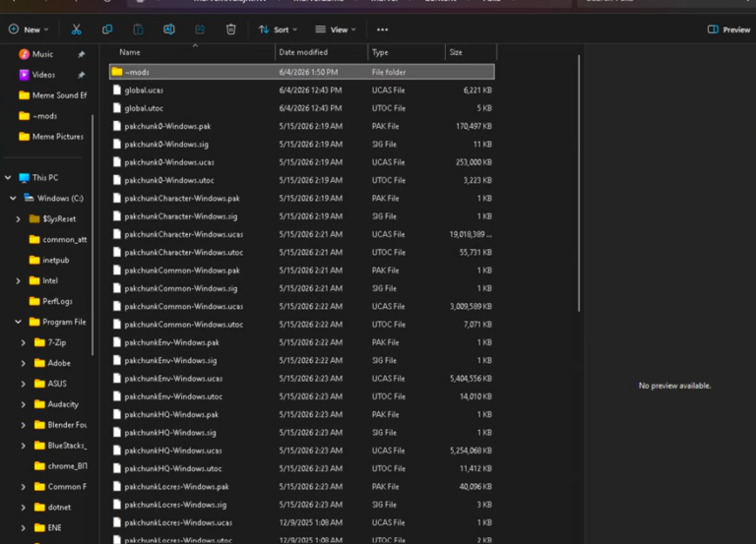Select pakchunkHQ-Windows.sig file
756x544 pixels.
pyautogui.click(x=302, y=432)
